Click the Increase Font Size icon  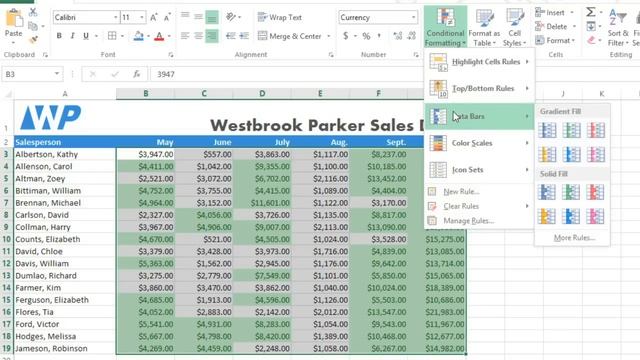(x=153, y=18)
